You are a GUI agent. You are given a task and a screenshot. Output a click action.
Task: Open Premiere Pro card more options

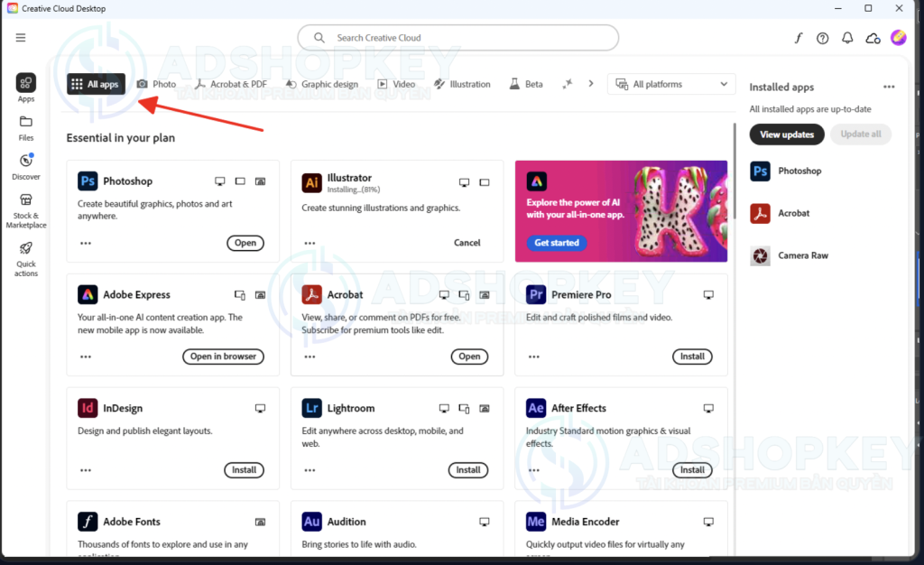(x=534, y=357)
